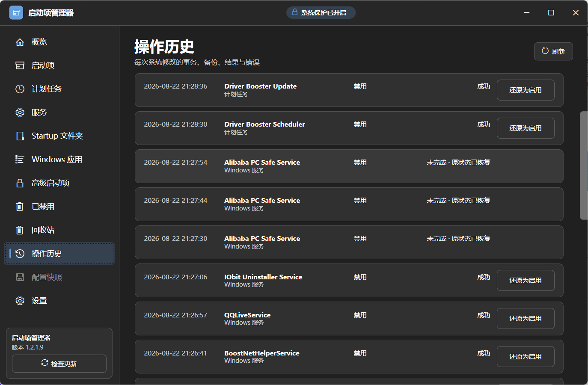Restore Driver Booster Update to enabled
The image size is (588, 385).
pos(526,90)
